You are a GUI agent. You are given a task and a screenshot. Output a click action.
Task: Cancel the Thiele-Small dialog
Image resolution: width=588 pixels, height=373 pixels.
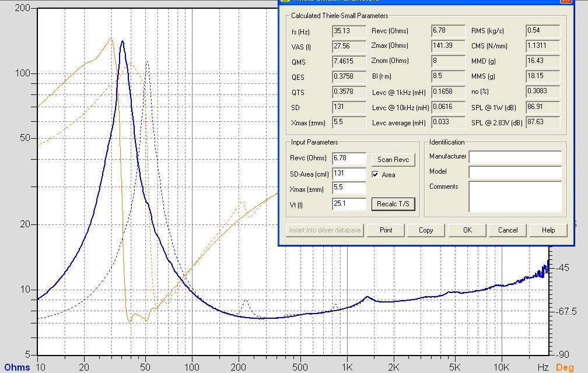(x=508, y=230)
